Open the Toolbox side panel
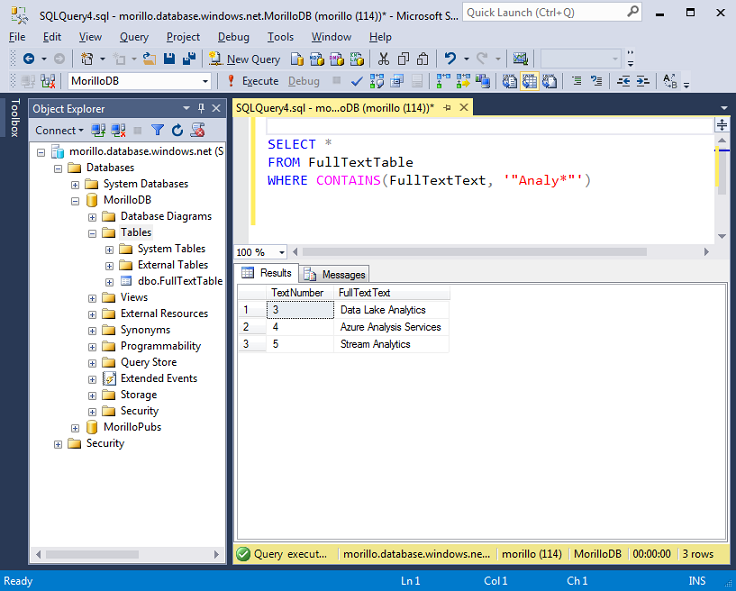736x591 pixels. [15, 118]
